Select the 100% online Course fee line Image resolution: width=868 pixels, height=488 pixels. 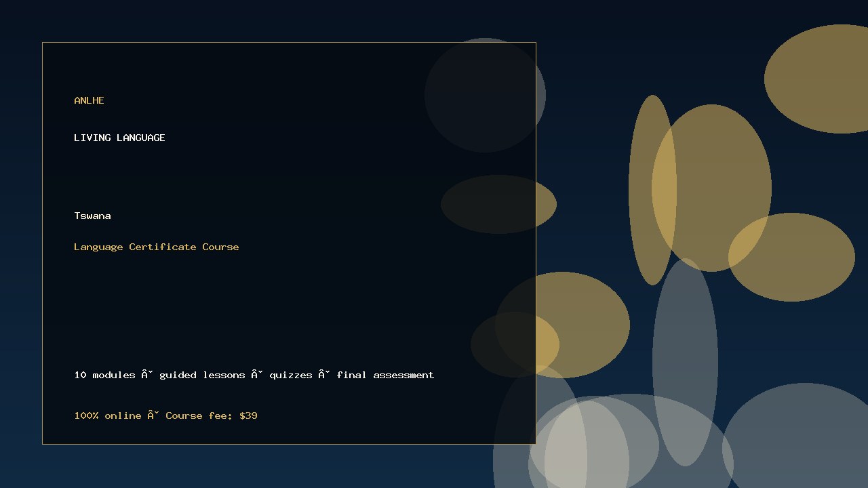(165, 415)
